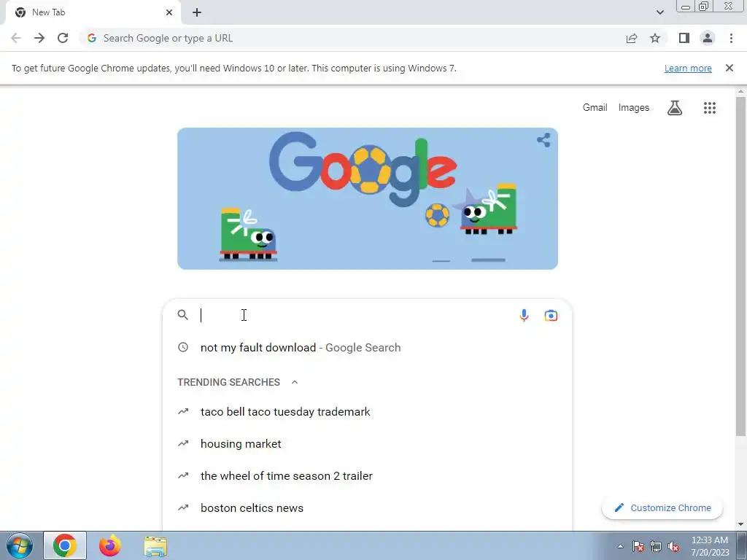This screenshot has width=747, height=560.
Task: Choose 'the wheel of time season 2 trailer'
Action: [367, 475]
